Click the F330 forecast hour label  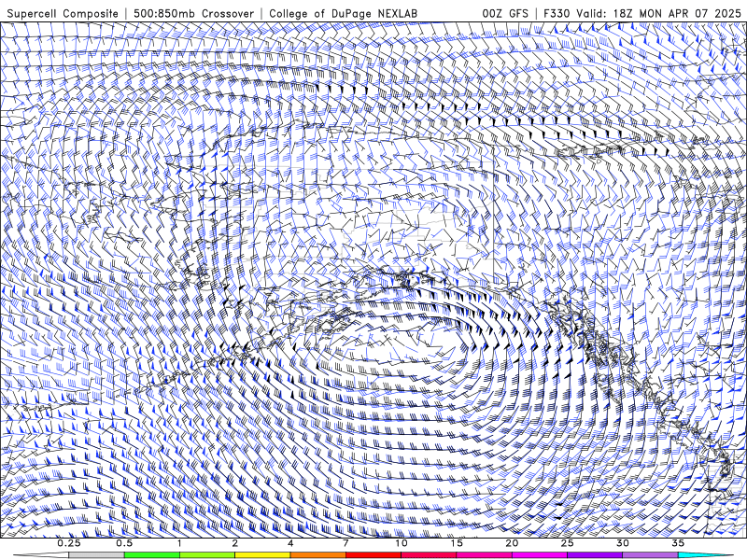pos(557,13)
